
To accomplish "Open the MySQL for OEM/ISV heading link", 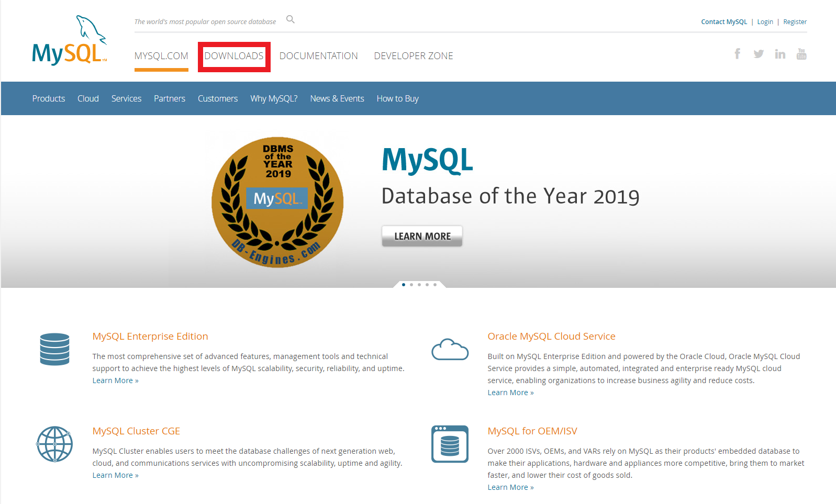I will [x=532, y=431].
